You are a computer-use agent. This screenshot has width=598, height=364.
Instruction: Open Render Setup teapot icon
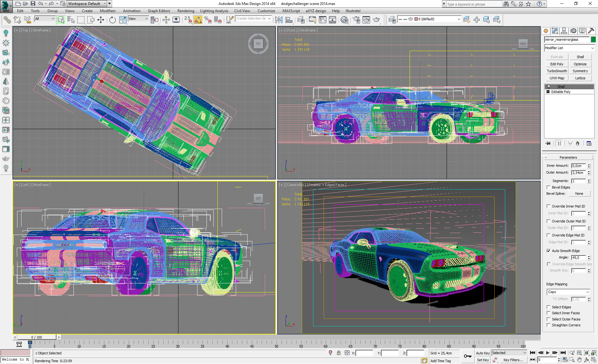tap(356, 20)
